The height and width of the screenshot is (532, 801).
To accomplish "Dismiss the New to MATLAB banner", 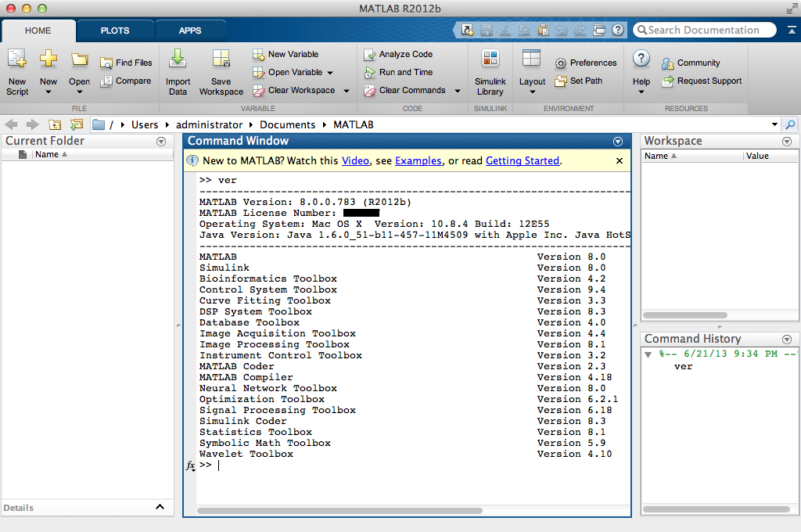I will tap(620, 161).
